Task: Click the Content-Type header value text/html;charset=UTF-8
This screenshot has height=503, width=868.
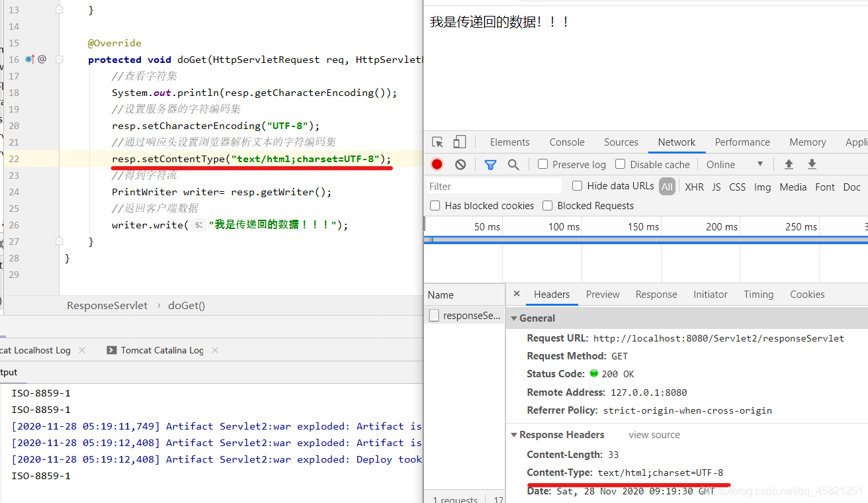Action: [x=660, y=473]
